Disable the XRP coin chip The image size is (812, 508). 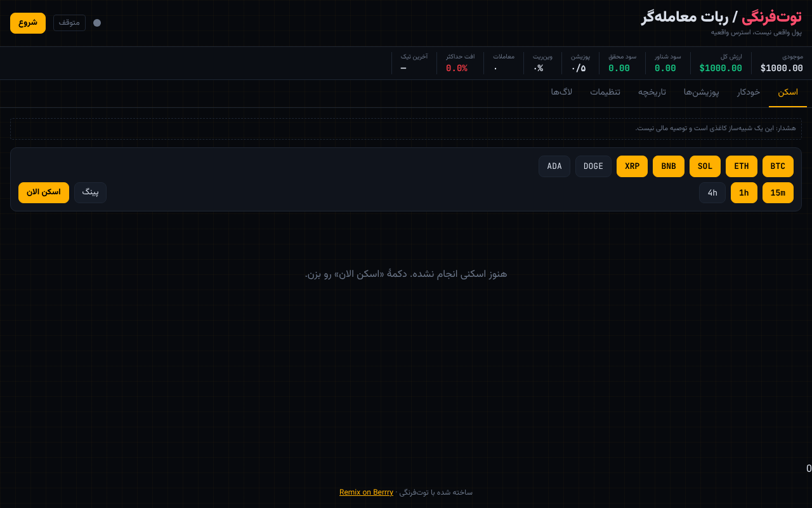[x=632, y=166]
